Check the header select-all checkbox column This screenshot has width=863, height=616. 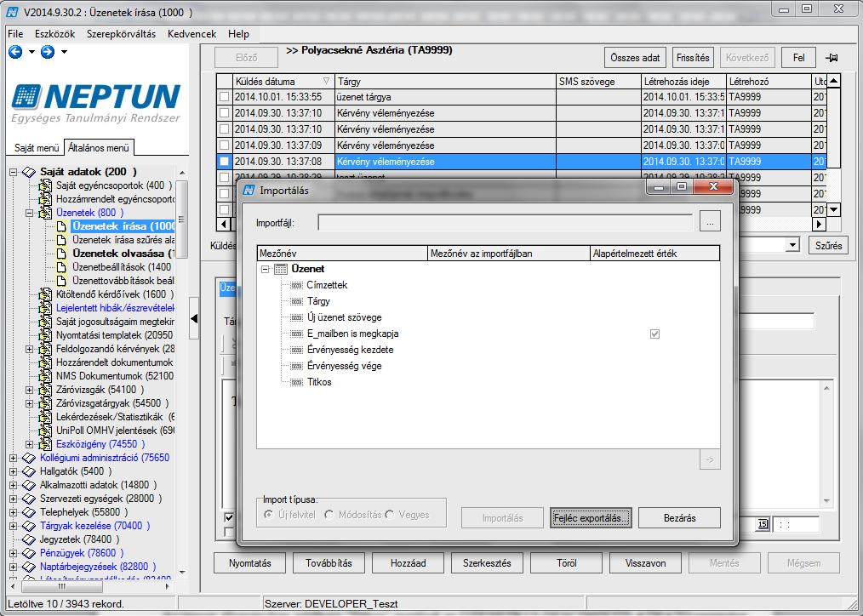pyautogui.click(x=224, y=82)
